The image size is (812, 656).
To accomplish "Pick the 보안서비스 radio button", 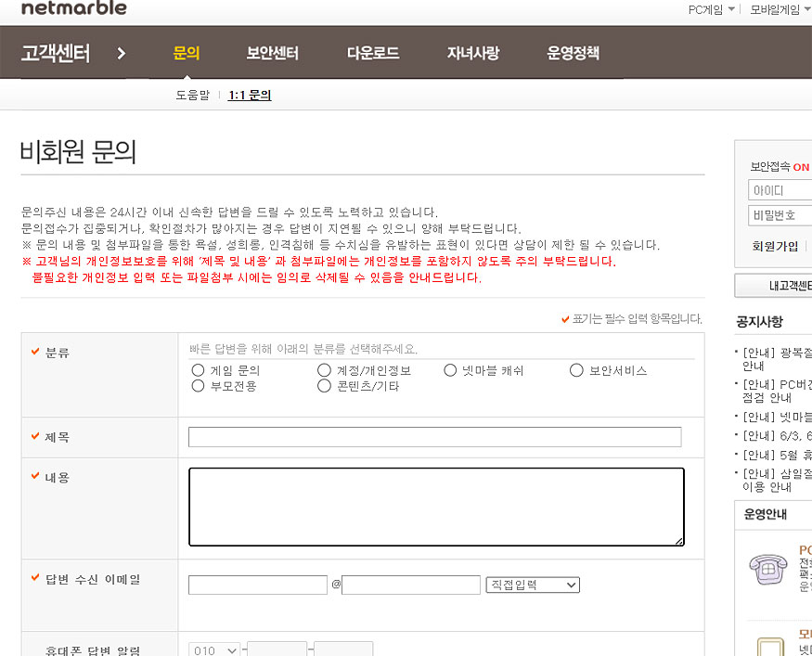I will click(x=576, y=370).
